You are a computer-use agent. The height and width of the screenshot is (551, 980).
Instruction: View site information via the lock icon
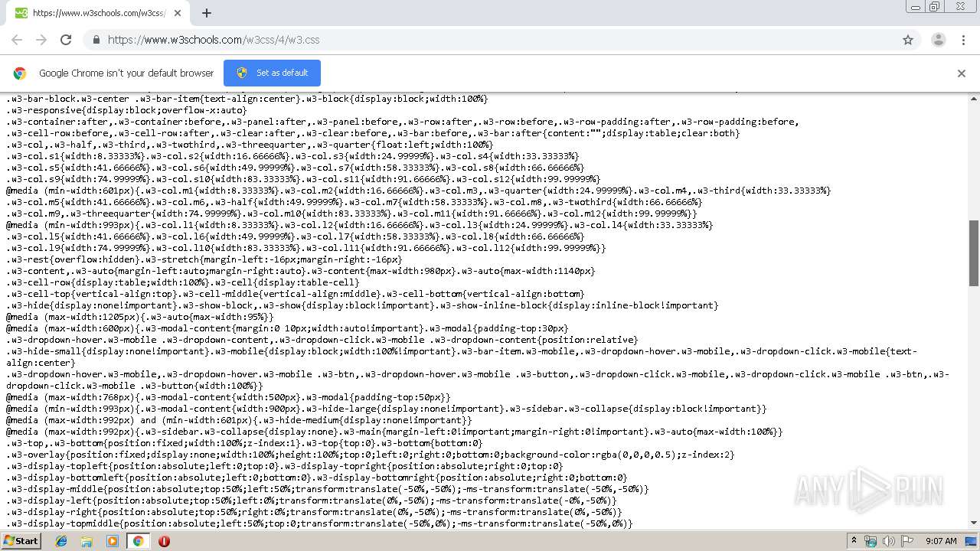tap(96, 40)
